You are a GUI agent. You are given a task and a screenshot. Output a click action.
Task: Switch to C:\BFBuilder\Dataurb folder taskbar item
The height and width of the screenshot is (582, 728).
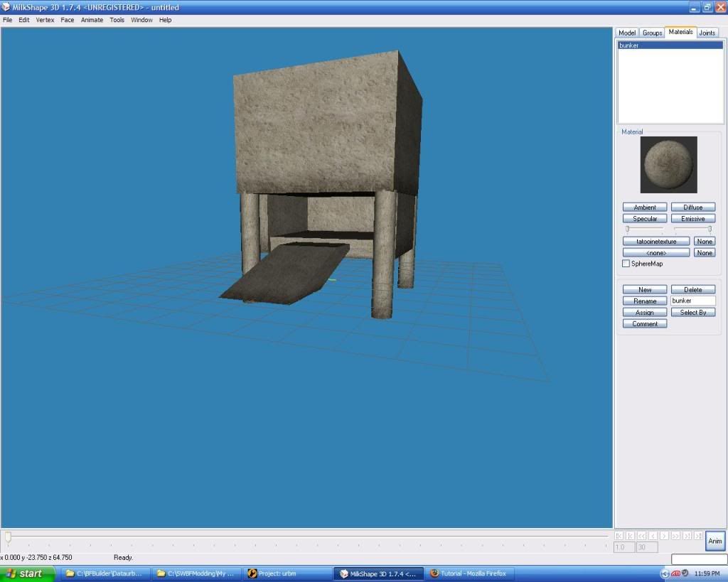105,573
